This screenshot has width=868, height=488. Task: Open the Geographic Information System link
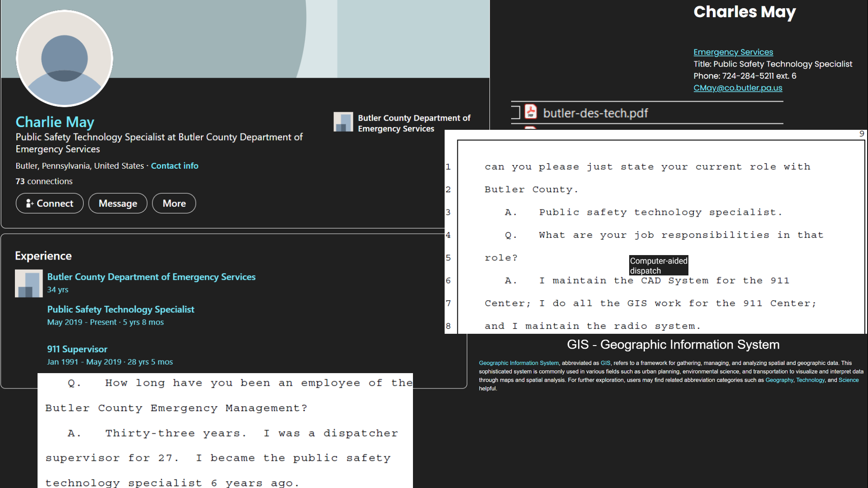pyautogui.click(x=518, y=363)
